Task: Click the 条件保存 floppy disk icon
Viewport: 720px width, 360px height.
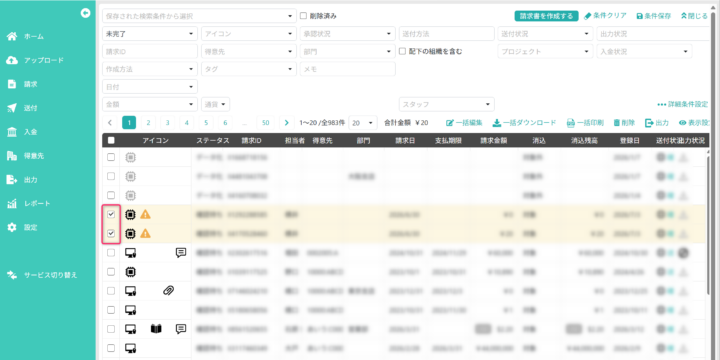Action: [639, 16]
